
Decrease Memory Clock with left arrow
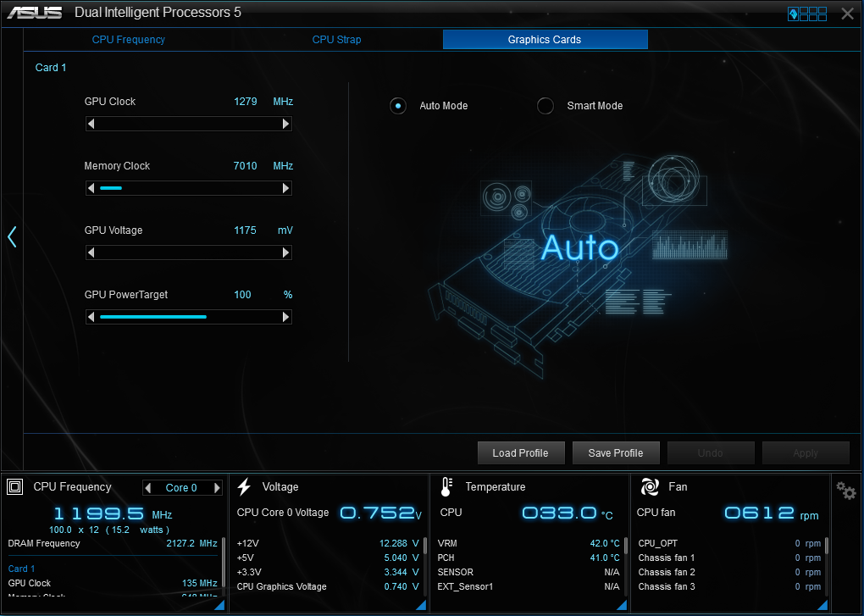click(91, 188)
